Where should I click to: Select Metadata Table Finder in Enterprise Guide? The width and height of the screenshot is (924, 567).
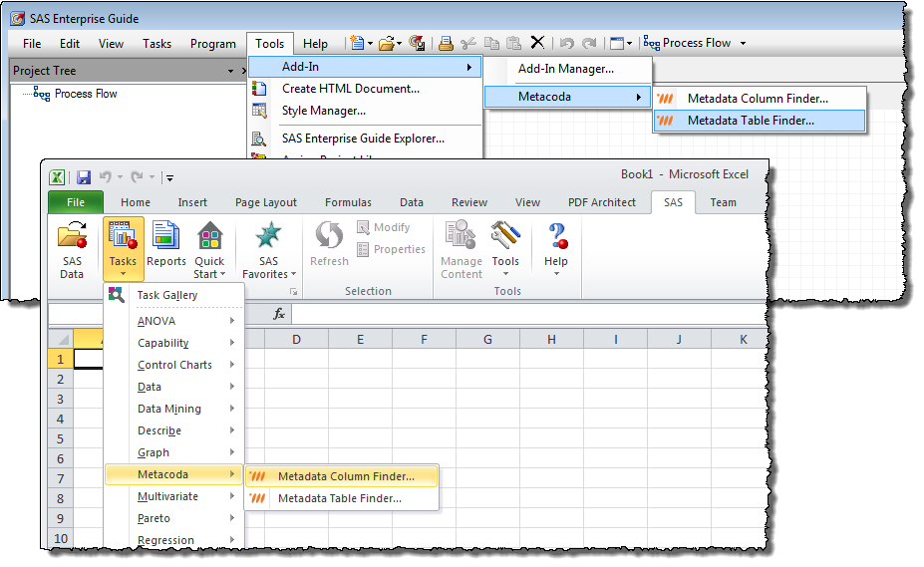pos(761,121)
